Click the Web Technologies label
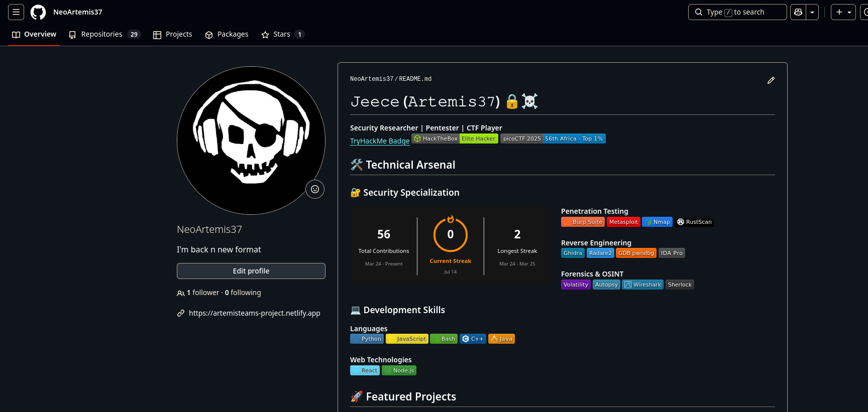The height and width of the screenshot is (412, 868). [x=381, y=360]
